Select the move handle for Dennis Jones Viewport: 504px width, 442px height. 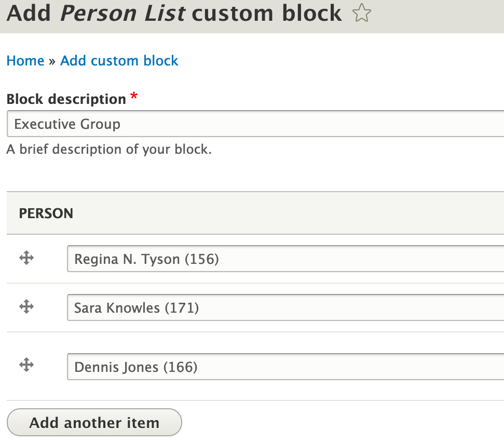pos(26,366)
